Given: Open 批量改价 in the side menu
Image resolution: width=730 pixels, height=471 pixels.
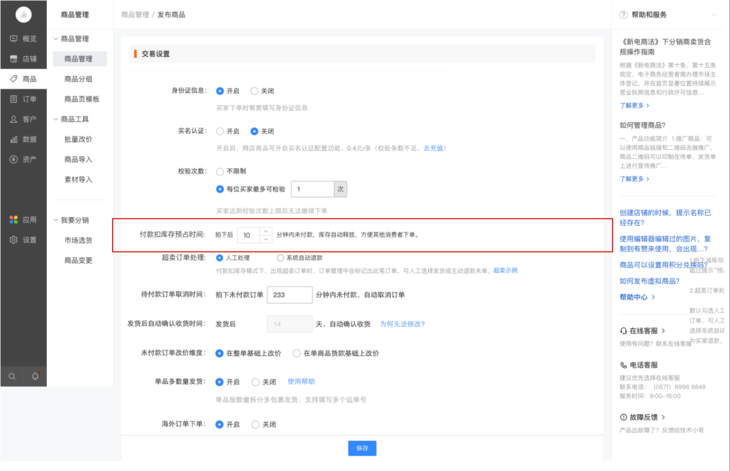Looking at the screenshot, I should 78,139.
